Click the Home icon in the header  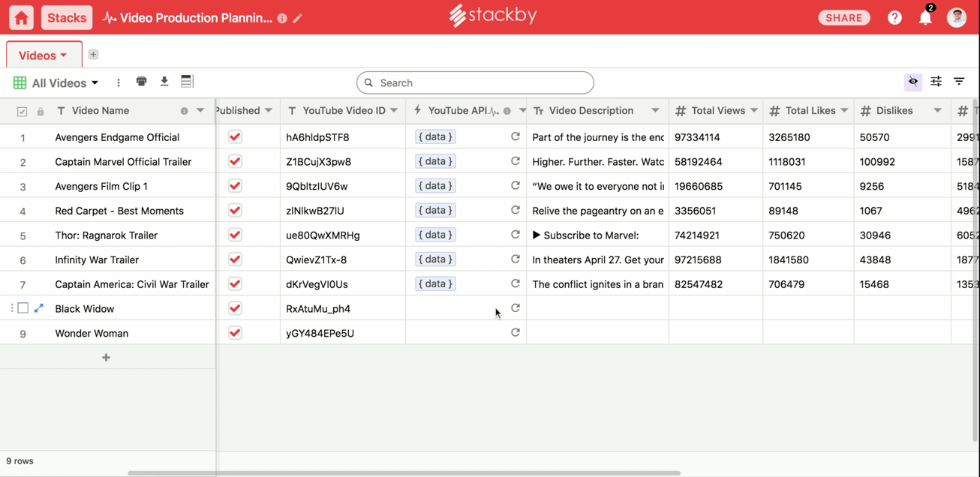(x=21, y=18)
